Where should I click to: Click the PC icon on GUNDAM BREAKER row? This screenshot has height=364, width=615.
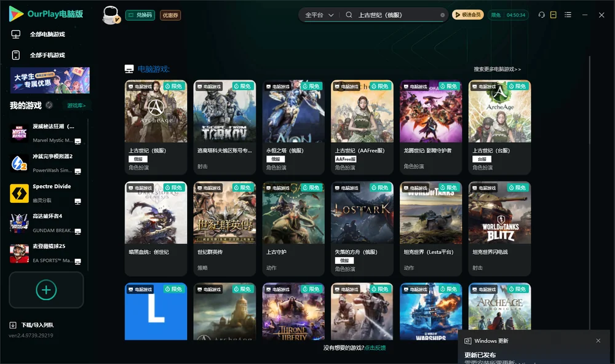click(x=77, y=231)
